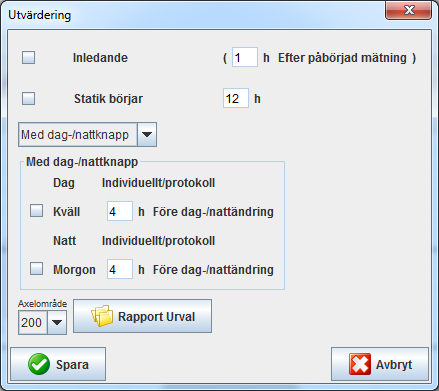Click the Statik börjar 12 hours field
The height and width of the screenshot is (391, 439).
pyautogui.click(x=236, y=98)
